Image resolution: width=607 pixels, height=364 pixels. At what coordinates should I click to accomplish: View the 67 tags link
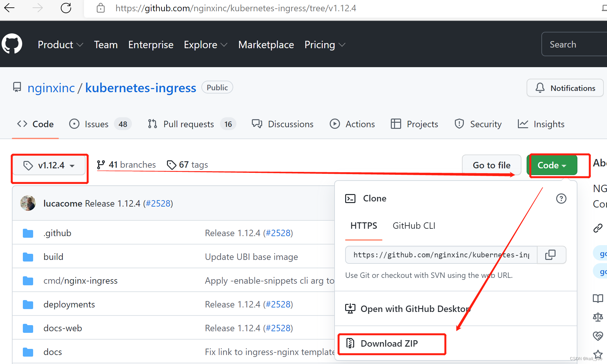(x=188, y=165)
